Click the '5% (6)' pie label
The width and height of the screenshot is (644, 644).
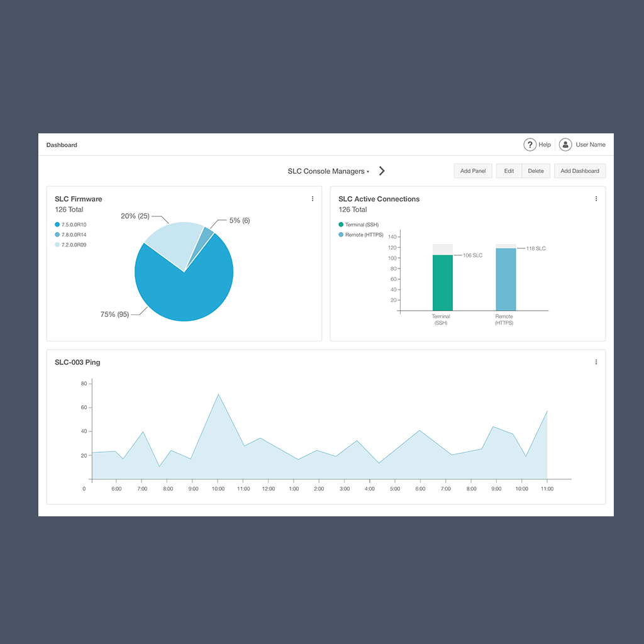(x=240, y=221)
